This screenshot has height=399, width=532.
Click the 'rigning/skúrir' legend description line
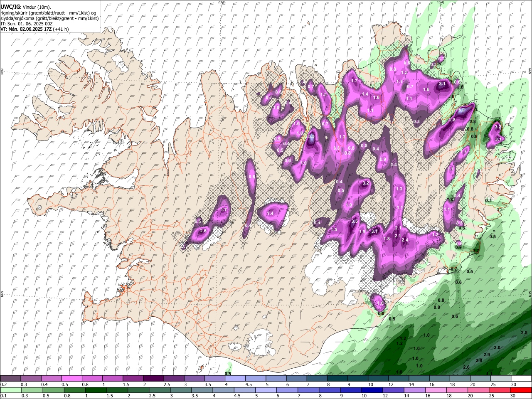pyautogui.click(x=48, y=13)
